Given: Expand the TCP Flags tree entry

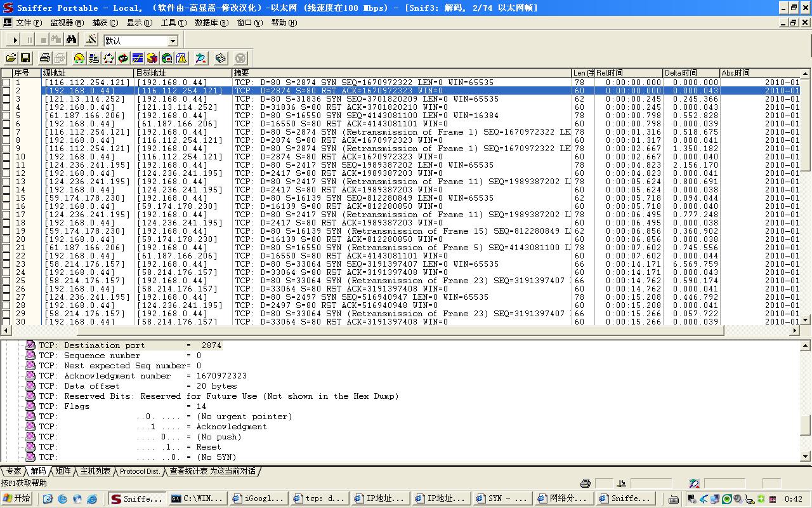Looking at the screenshot, I should coord(30,406).
